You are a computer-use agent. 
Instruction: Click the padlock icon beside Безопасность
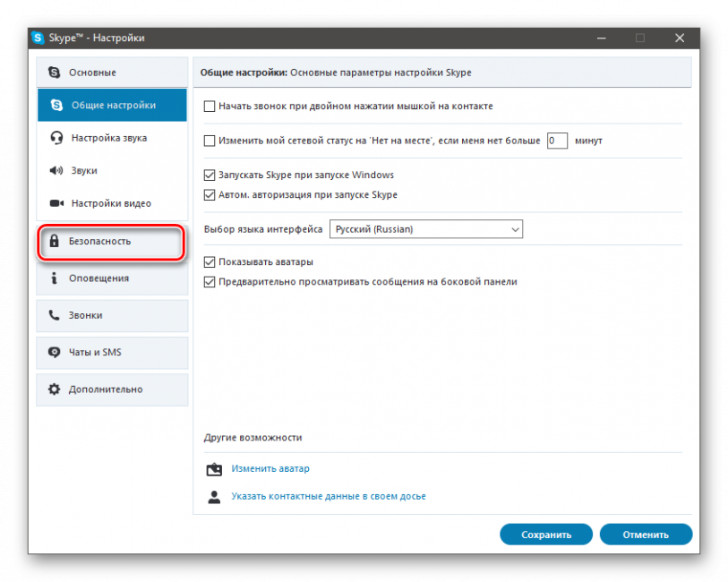point(54,241)
